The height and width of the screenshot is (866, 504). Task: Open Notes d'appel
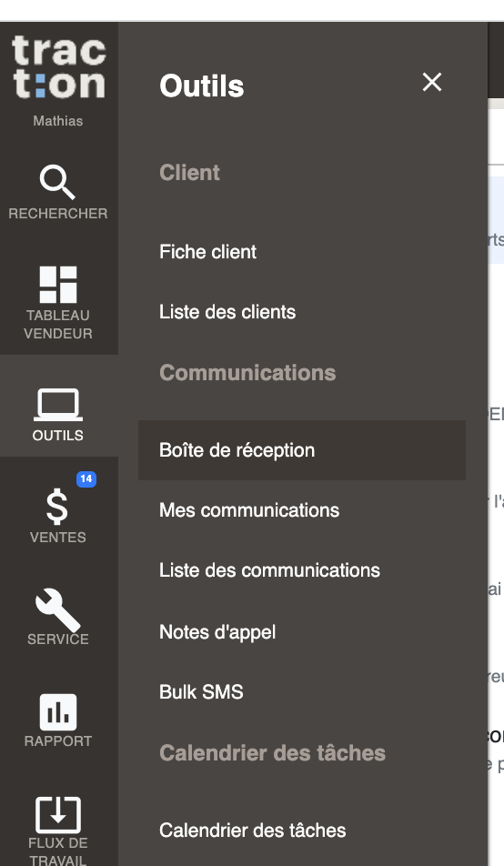pos(217,632)
